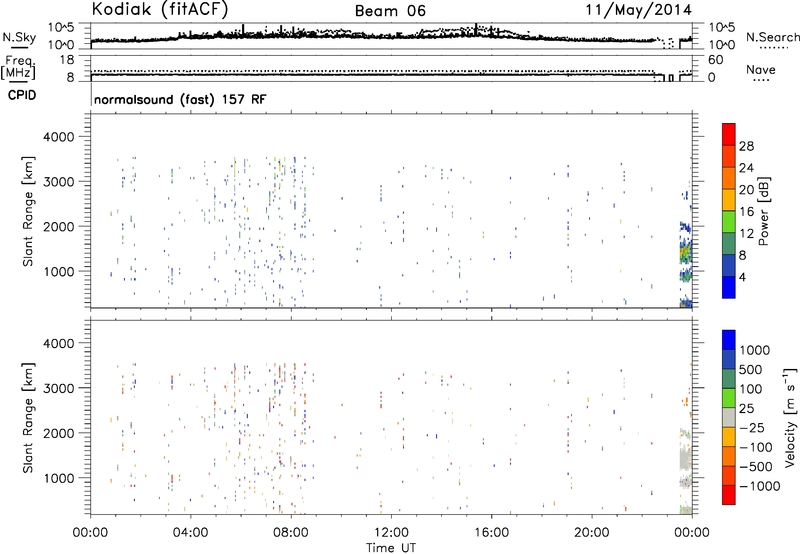800x554 pixels.
Task: Click the "04:00" time tick label
Action: pyautogui.click(x=190, y=533)
